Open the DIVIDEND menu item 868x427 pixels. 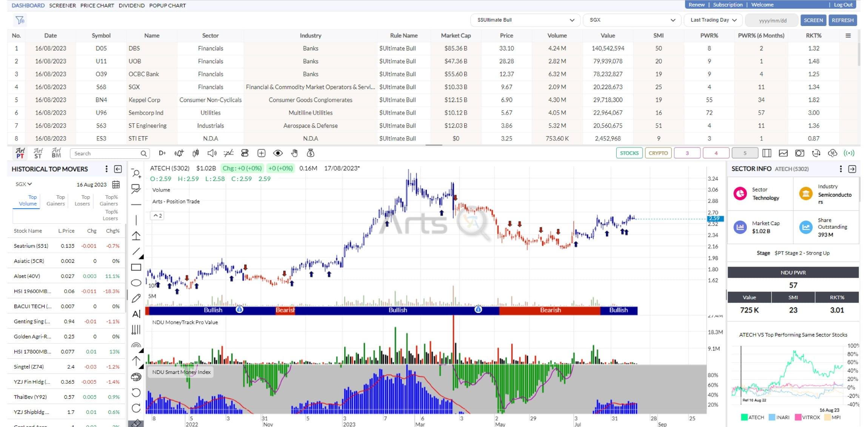(x=131, y=5)
